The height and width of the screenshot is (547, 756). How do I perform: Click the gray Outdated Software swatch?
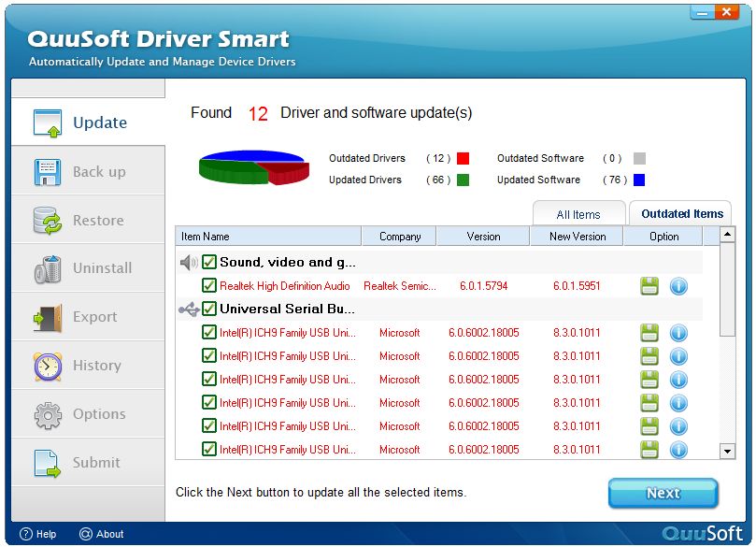[639, 159]
